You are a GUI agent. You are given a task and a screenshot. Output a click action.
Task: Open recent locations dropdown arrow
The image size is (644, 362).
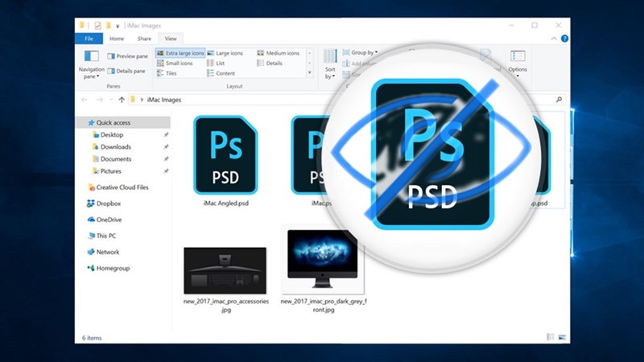point(111,100)
